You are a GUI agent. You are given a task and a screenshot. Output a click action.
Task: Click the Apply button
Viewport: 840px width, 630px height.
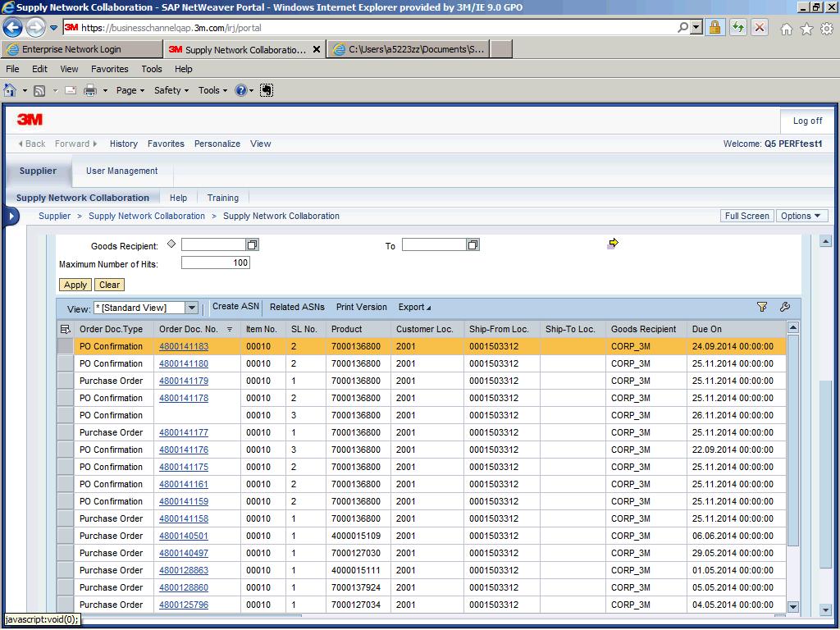pyautogui.click(x=75, y=285)
